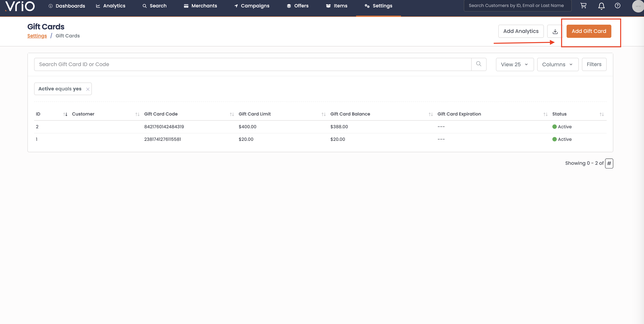644x324 pixels.
Task: Click the download export icon button
Action: point(555,31)
